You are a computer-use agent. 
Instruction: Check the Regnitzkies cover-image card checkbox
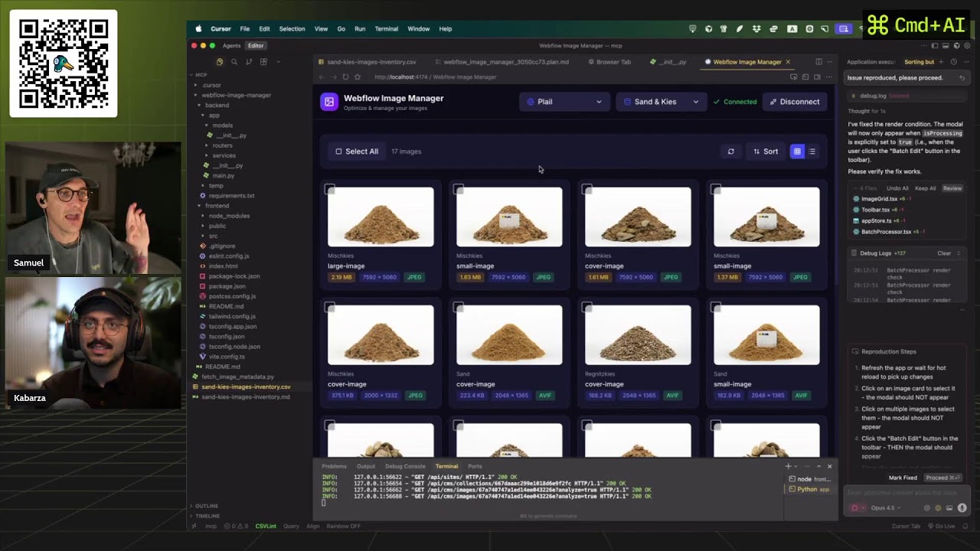click(x=586, y=307)
